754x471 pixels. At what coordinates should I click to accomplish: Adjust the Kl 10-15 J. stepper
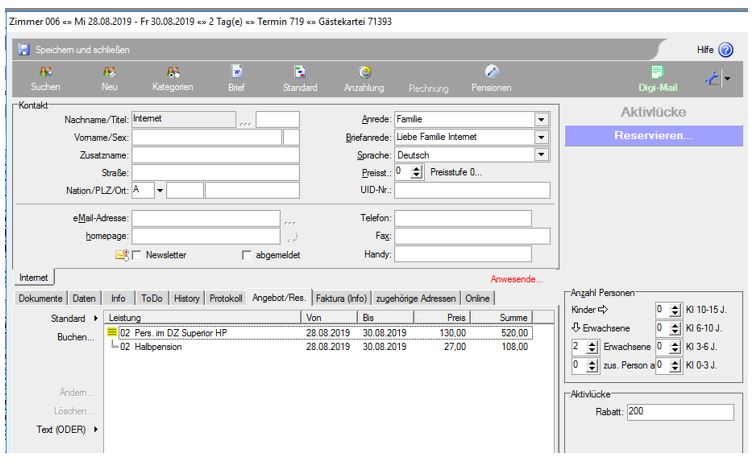(675, 310)
